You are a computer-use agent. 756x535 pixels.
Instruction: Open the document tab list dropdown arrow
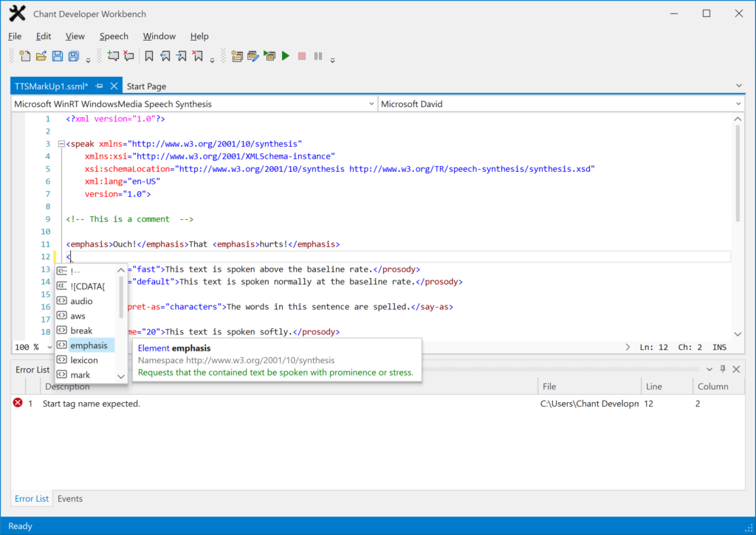click(x=738, y=86)
